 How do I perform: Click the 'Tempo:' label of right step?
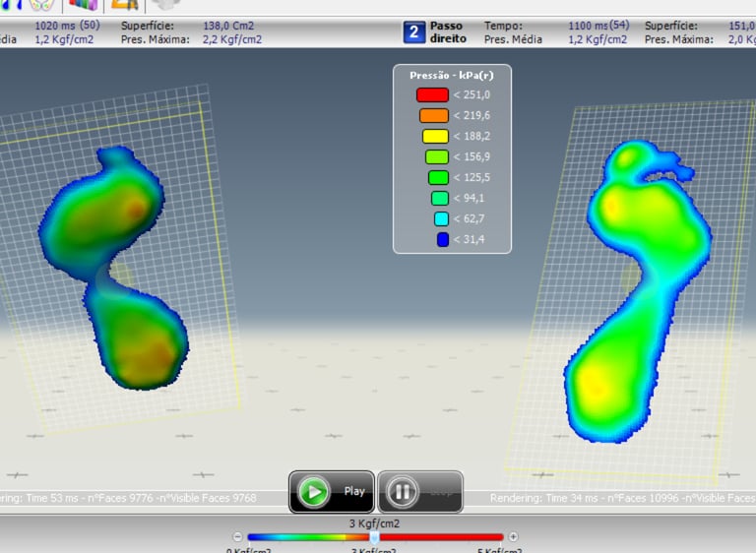[503, 26]
